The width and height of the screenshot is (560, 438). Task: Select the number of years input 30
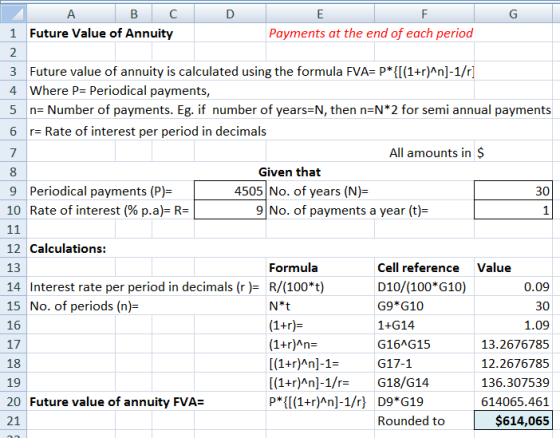pos(513,191)
